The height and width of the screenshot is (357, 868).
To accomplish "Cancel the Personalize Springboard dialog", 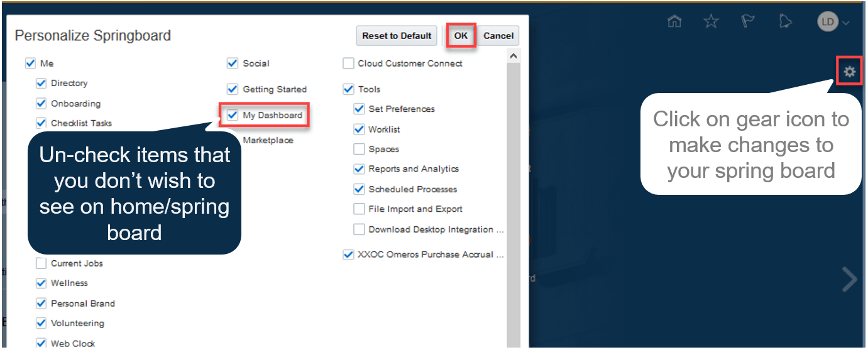I will [x=498, y=36].
